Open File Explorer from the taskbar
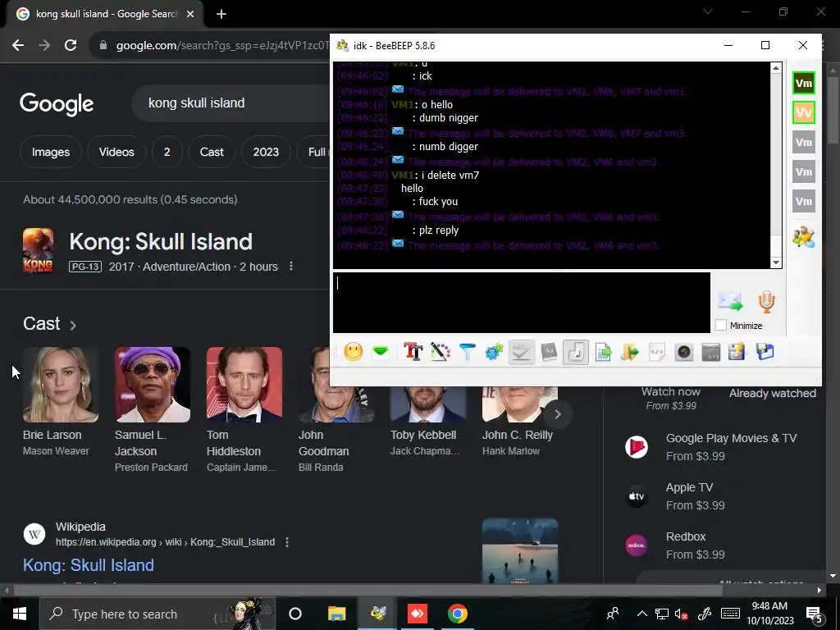 337,614
